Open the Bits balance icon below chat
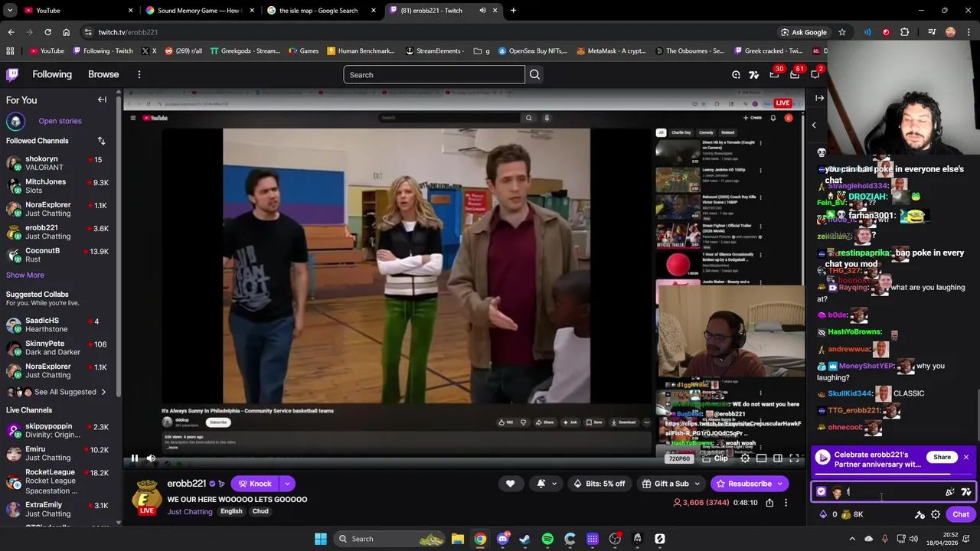This screenshot has width=980, height=551. (x=823, y=514)
